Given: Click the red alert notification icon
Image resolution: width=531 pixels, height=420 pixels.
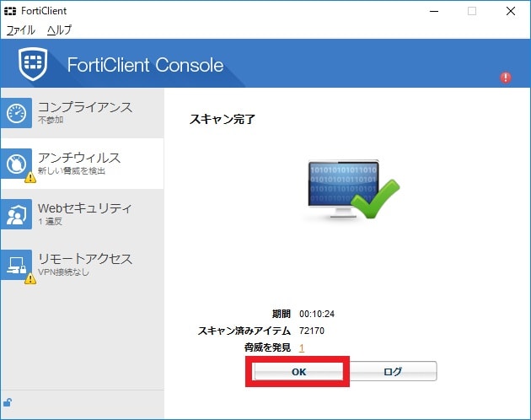Looking at the screenshot, I should [x=506, y=78].
